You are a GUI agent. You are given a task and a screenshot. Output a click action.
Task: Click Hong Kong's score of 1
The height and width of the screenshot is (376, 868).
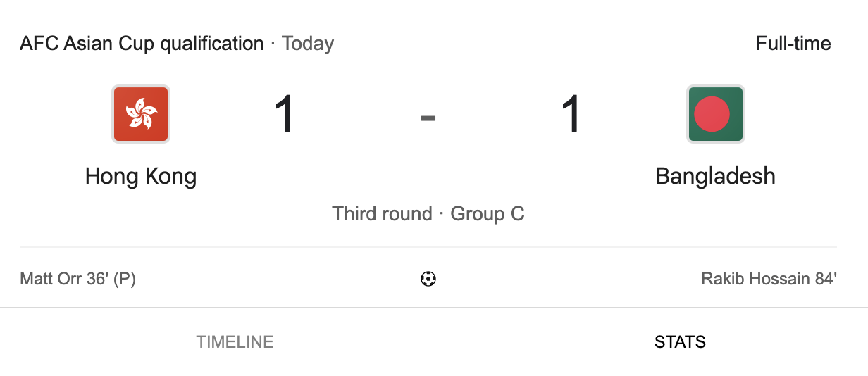pos(284,115)
